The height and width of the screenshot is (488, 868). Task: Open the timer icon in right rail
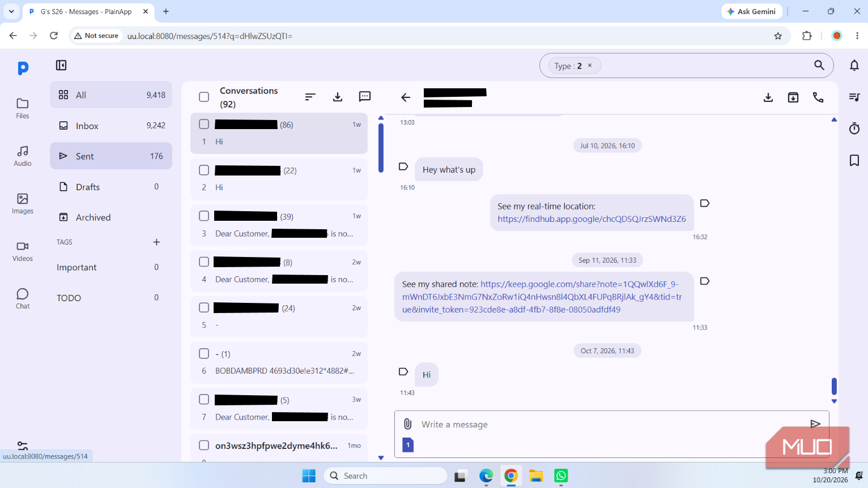(854, 129)
